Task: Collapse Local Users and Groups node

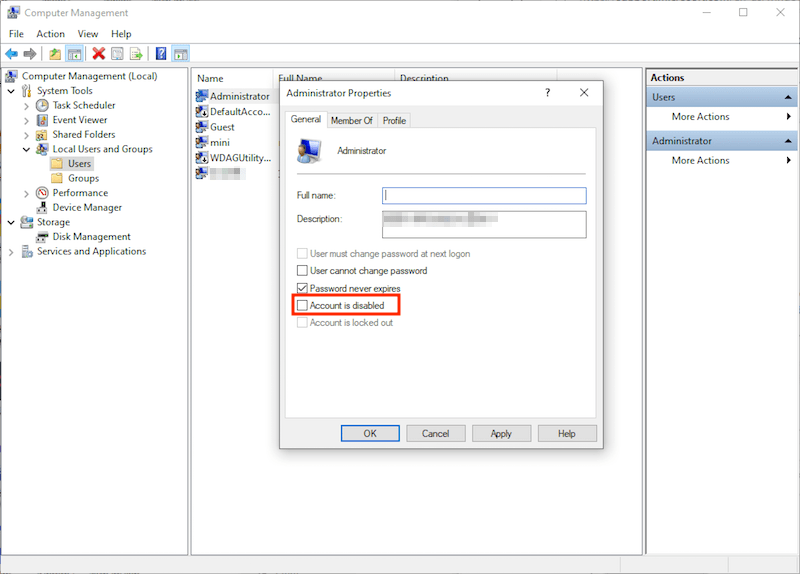Action: pos(27,149)
